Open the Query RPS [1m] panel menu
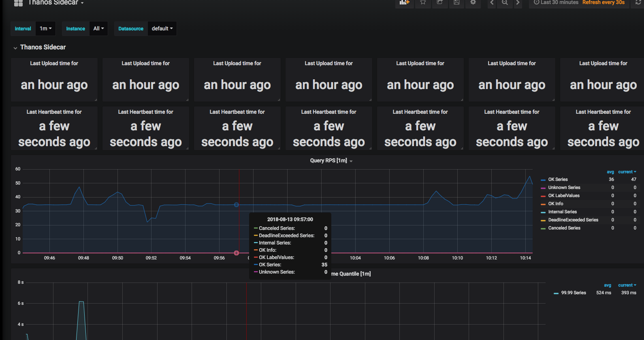 coord(331,161)
